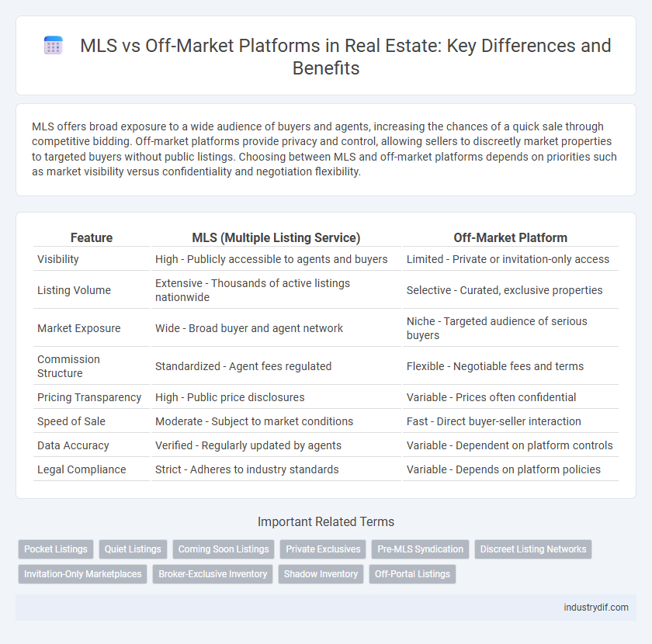Select the Off-Market Platform column header

[510, 237]
